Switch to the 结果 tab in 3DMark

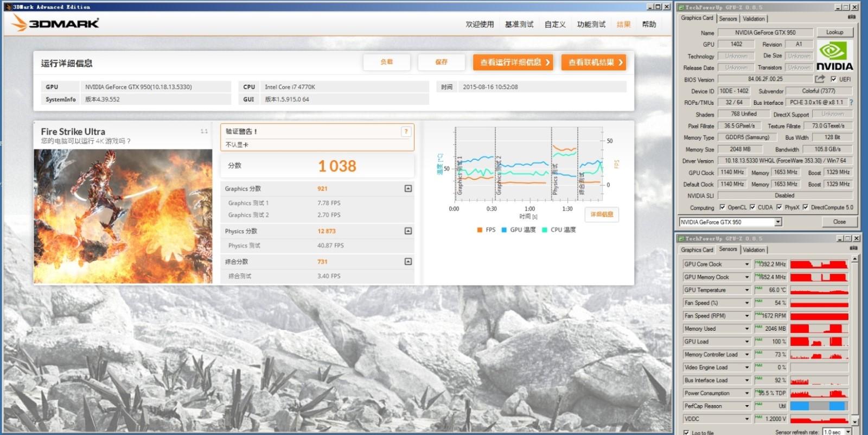pos(624,24)
